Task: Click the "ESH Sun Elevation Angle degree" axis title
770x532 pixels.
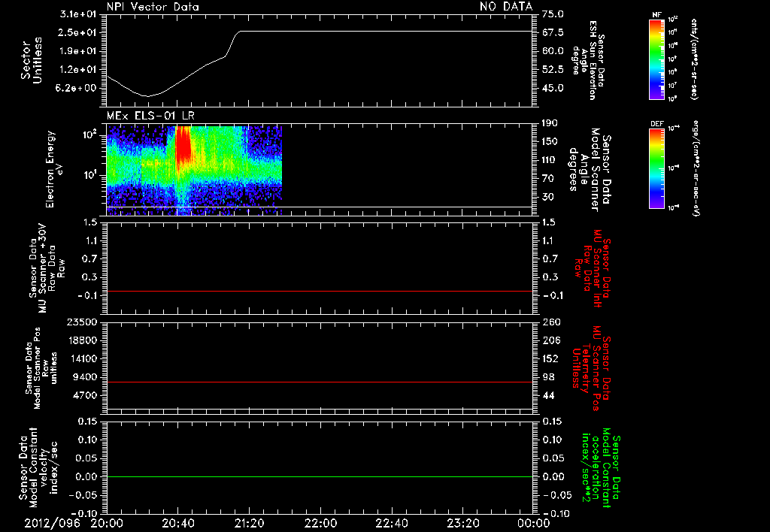Action: [x=587, y=60]
